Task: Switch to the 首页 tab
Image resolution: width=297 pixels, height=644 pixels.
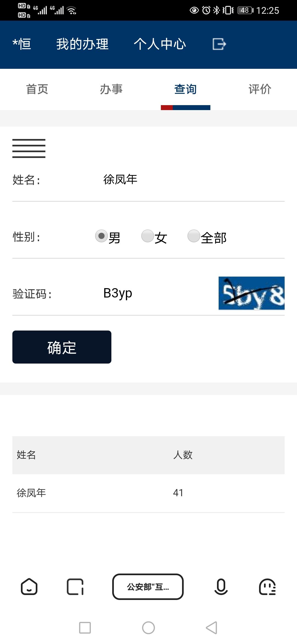Action: pyautogui.click(x=37, y=89)
